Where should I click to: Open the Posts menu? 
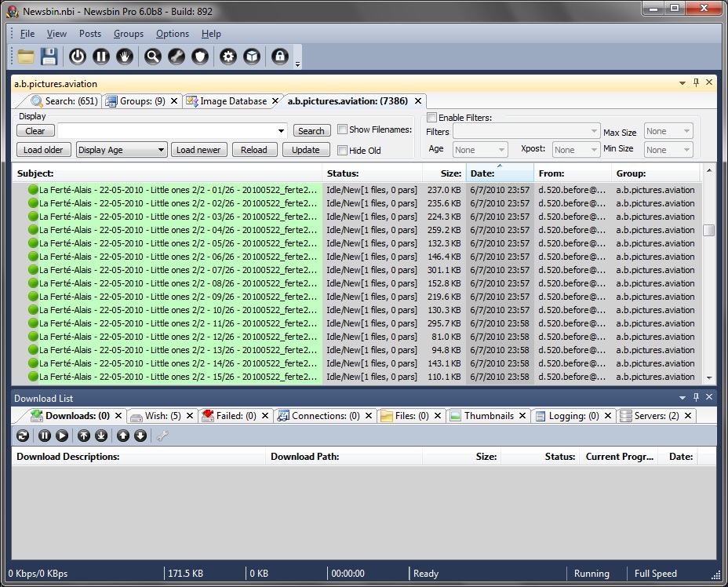89,34
